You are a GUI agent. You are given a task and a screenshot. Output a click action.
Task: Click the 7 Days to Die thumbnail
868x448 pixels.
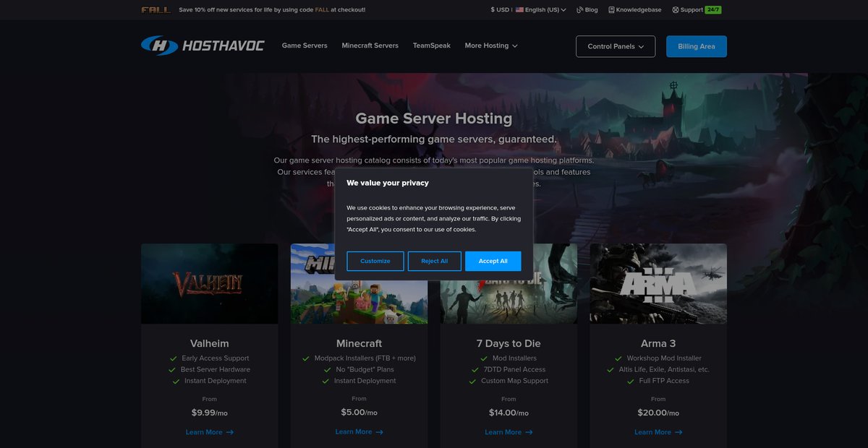click(509, 283)
